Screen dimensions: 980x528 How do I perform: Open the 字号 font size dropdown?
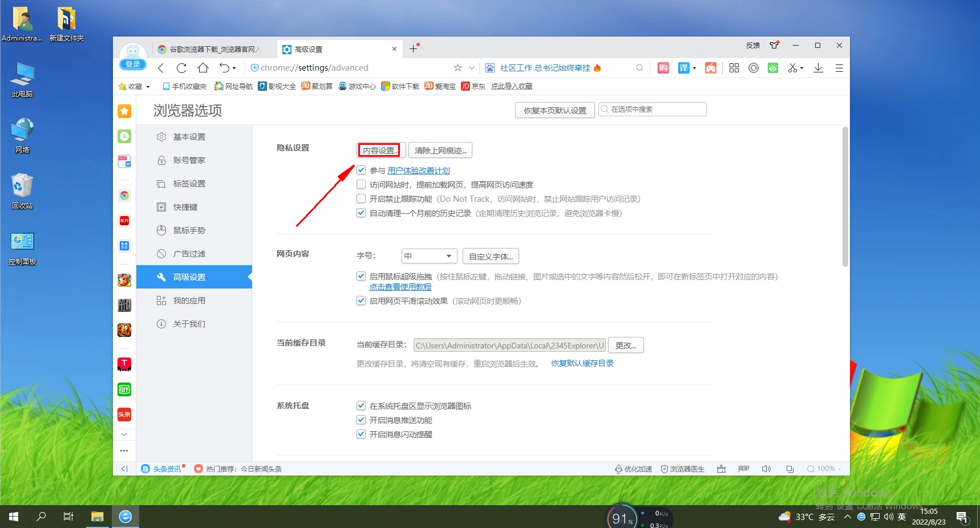point(430,256)
